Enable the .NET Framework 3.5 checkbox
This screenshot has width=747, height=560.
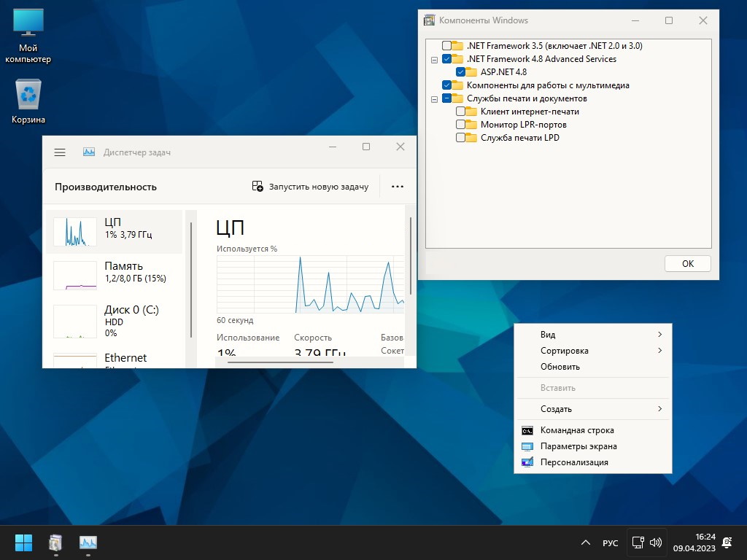point(446,46)
